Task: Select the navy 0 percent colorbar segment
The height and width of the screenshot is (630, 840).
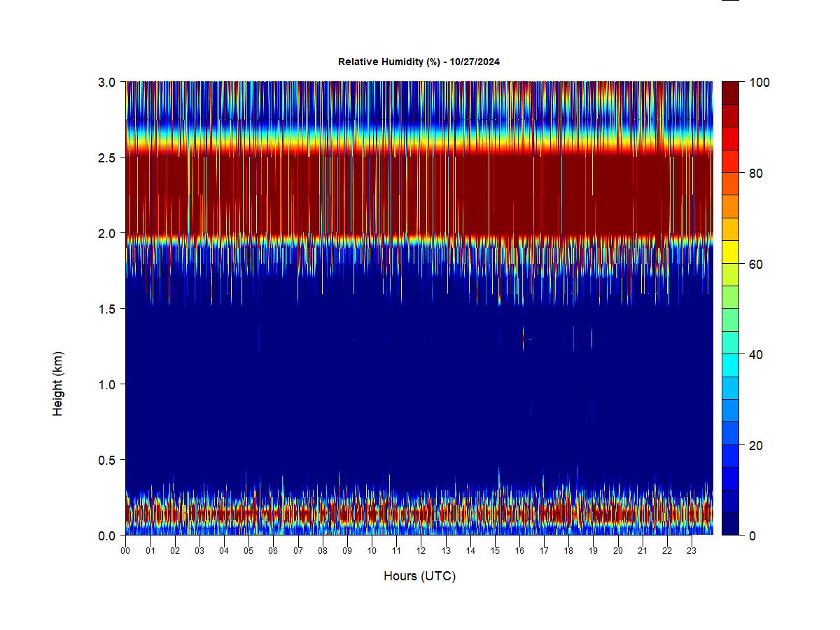Action: point(730,524)
